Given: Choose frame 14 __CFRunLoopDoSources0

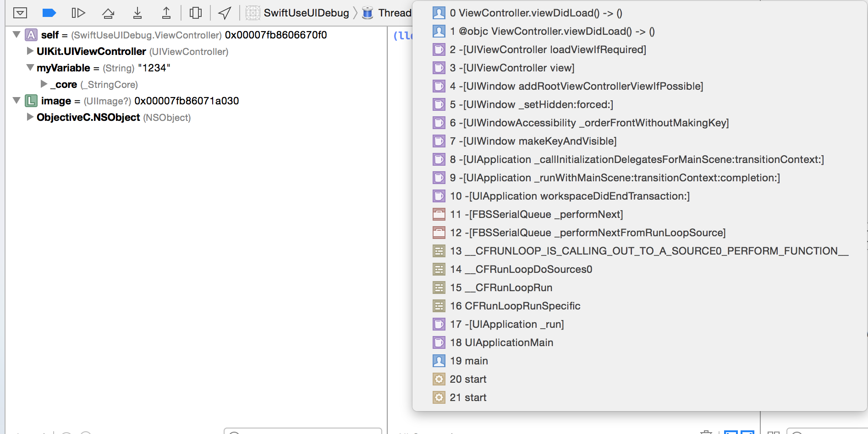Looking at the screenshot, I should click(640, 269).
